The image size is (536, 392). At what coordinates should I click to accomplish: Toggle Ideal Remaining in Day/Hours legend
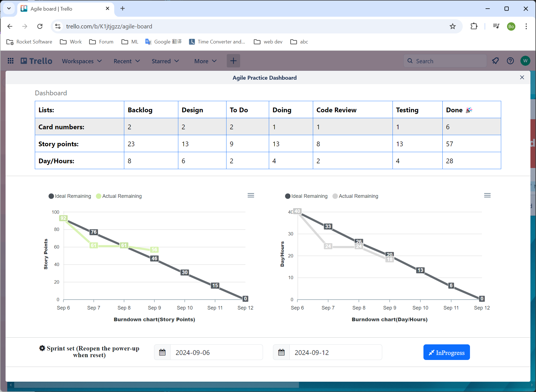(x=306, y=196)
